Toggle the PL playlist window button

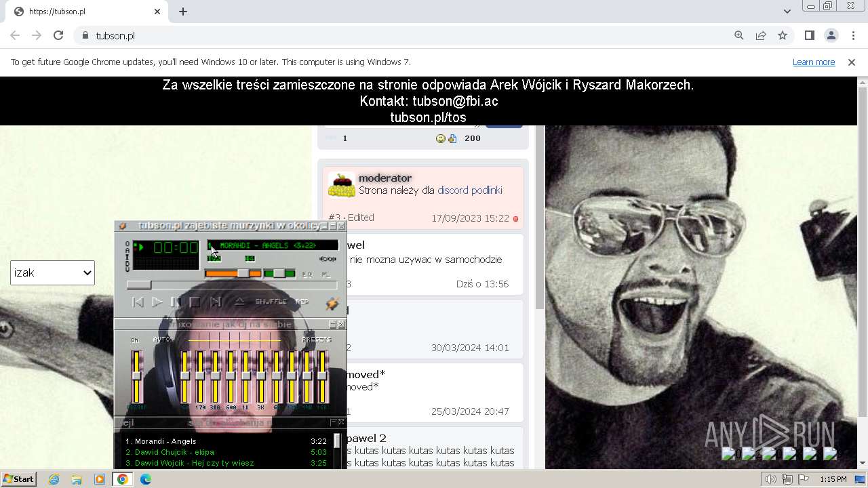[x=325, y=274]
